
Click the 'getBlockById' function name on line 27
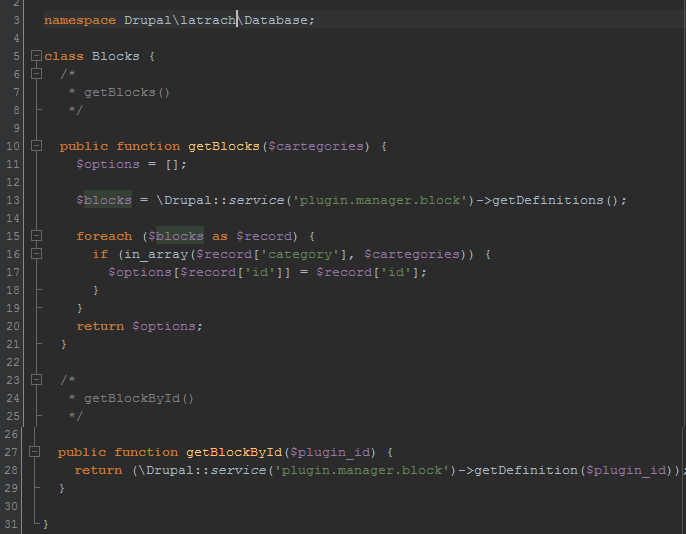click(234, 452)
